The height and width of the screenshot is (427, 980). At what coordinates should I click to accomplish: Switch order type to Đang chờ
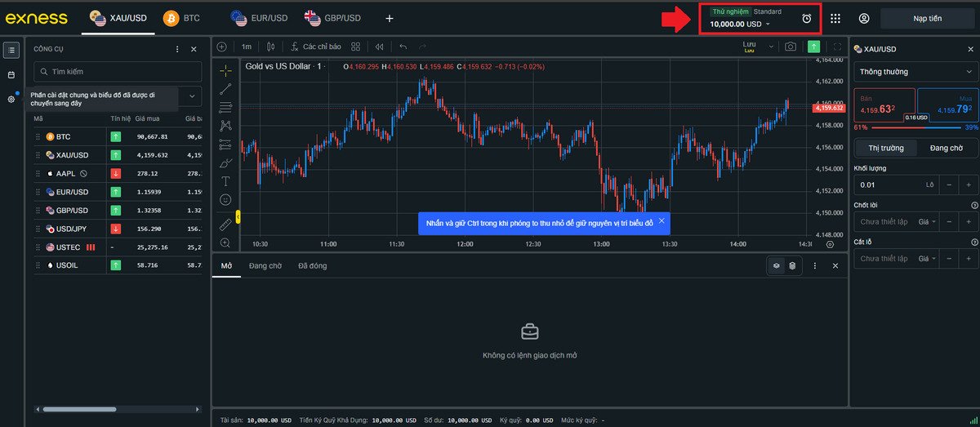tap(946, 149)
